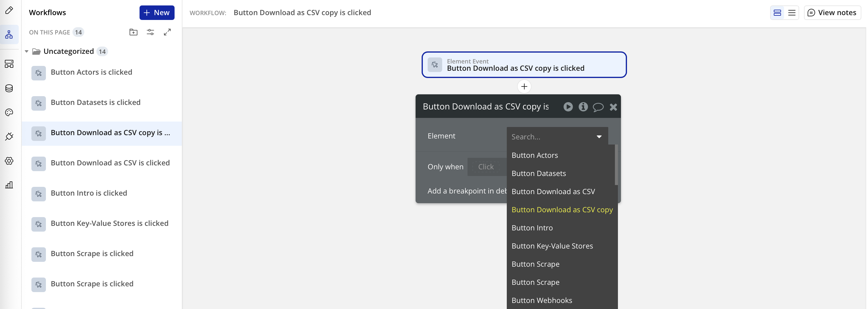Collapse the Uncategorized workflows folder
The image size is (868, 309).
point(27,51)
